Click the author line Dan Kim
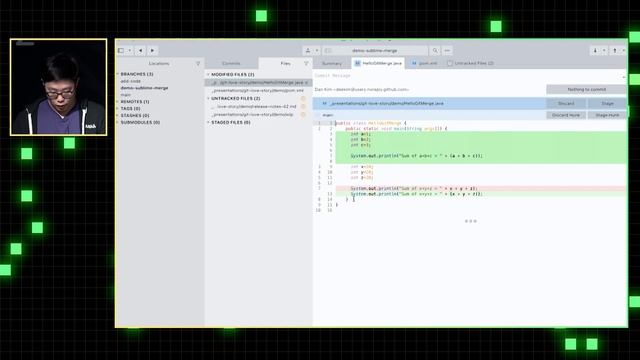The height and width of the screenshot is (360, 640). click(x=362, y=89)
